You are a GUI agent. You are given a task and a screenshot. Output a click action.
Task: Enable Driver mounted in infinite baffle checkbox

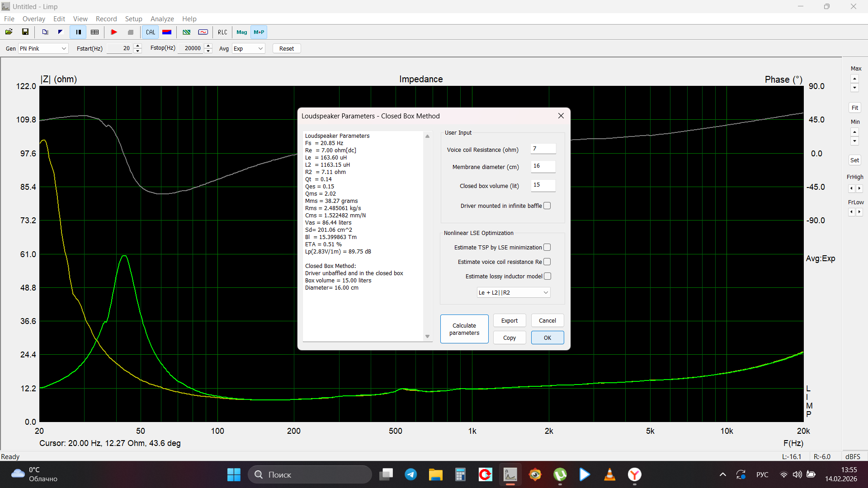(x=547, y=206)
